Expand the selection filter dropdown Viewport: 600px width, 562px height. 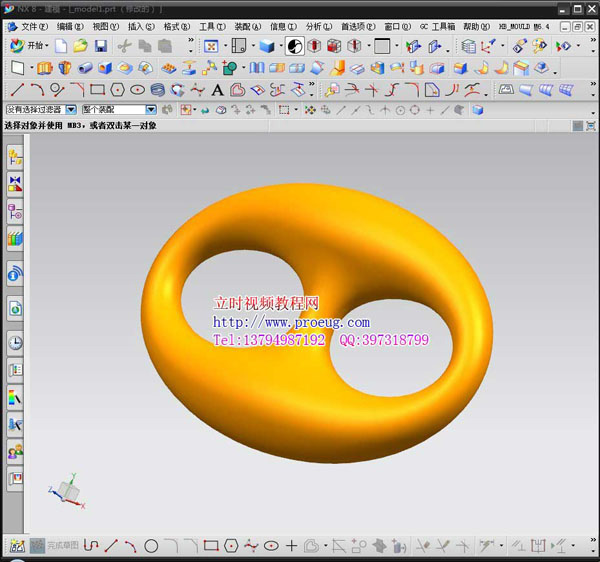(71, 110)
